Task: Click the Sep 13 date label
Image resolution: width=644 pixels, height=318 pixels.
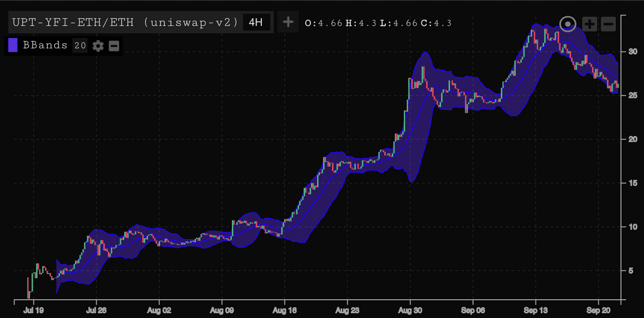Action: pyautogui.click(x=535, y=310)
